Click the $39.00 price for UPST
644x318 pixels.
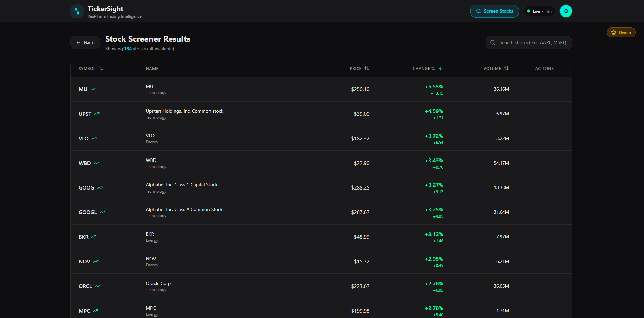click(362, 114)
